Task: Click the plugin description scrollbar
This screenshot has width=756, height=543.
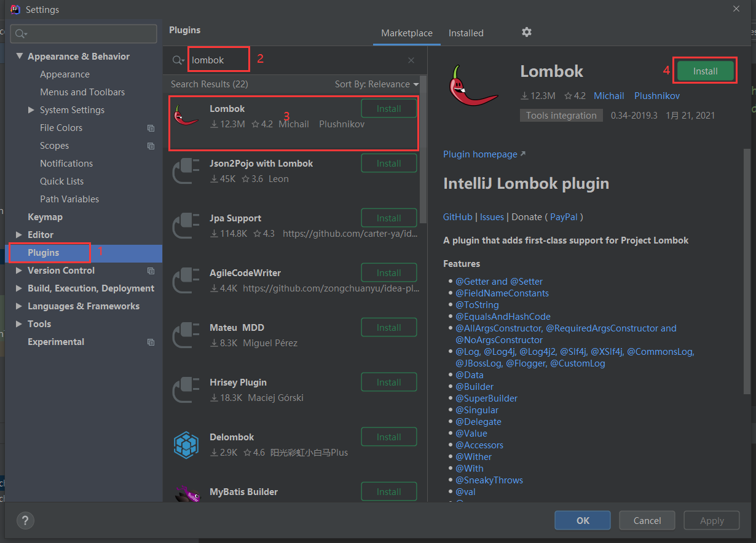Action: coord(747,271)
